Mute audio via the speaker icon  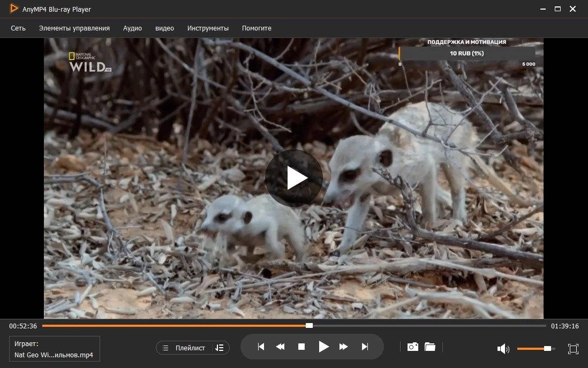click(x=503, y=349)
